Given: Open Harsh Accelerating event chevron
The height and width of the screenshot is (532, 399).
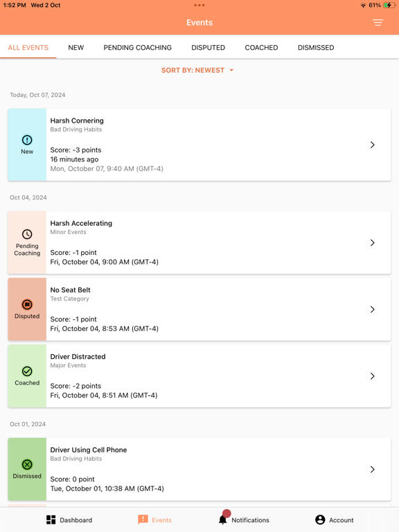Looking at the screenshot, I should 372,242.
